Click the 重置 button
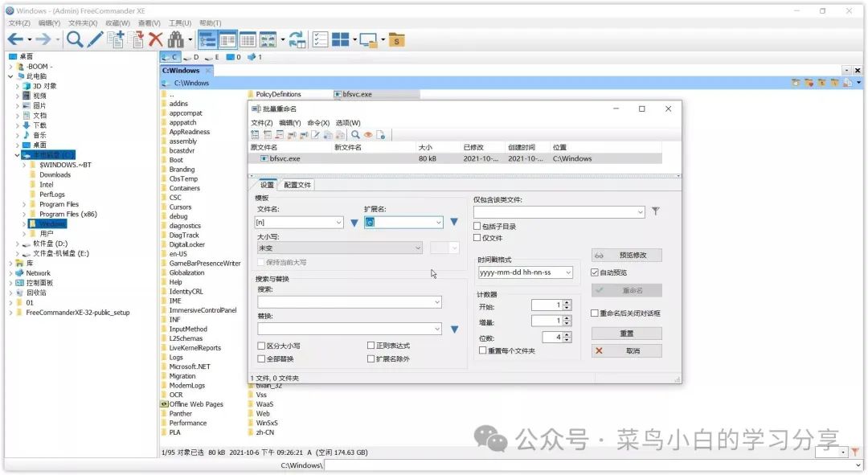 pos(627,334)
